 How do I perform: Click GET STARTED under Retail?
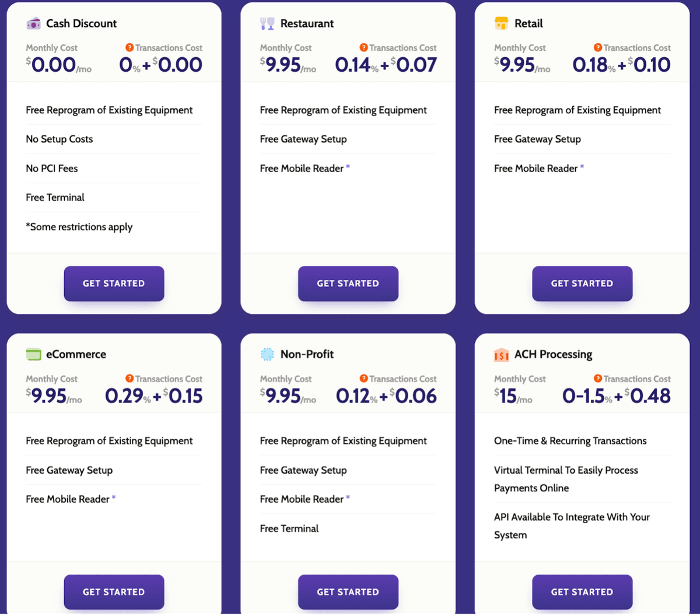tap(582, 283)
